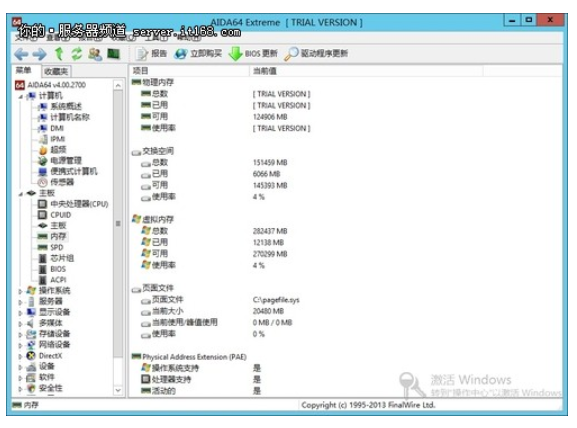Select DMI in the tree
577x428 pixels.
51,128
